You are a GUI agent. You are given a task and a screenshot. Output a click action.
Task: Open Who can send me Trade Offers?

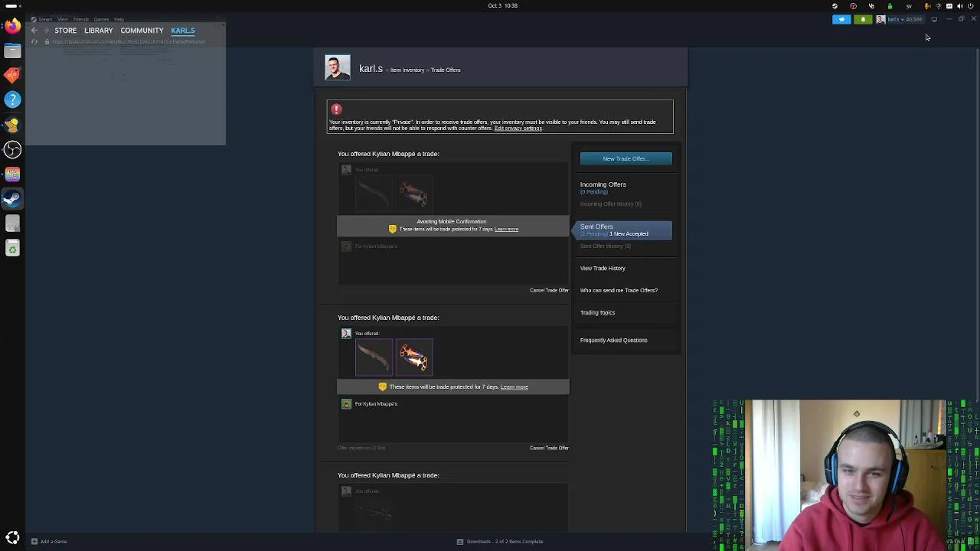619,290
